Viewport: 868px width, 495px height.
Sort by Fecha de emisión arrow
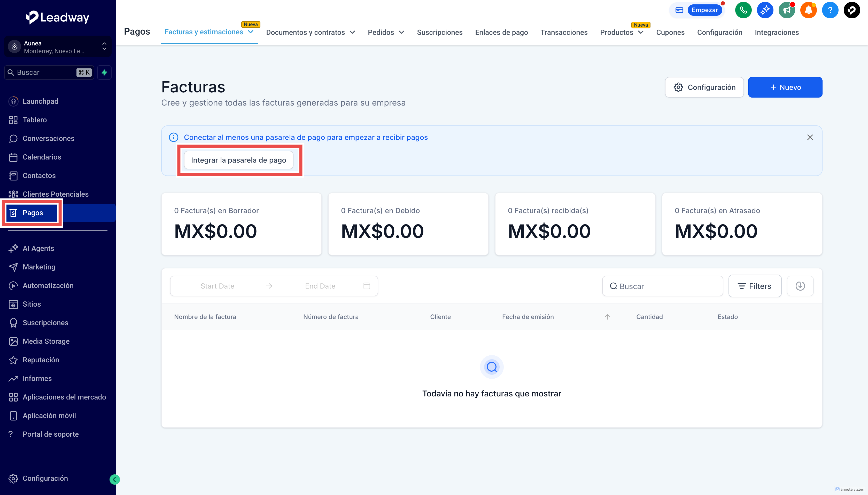pyautogui.click(x=607, y=317)
